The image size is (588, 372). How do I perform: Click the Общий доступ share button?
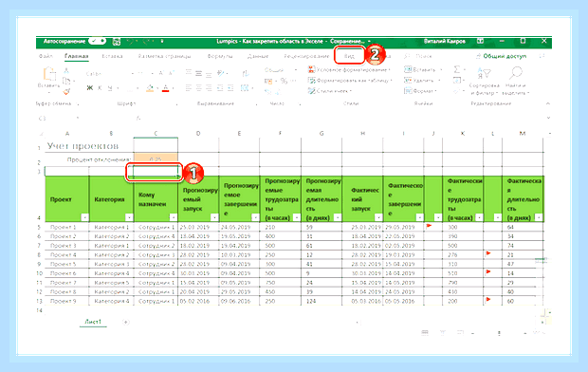click(x=501, y=56)
